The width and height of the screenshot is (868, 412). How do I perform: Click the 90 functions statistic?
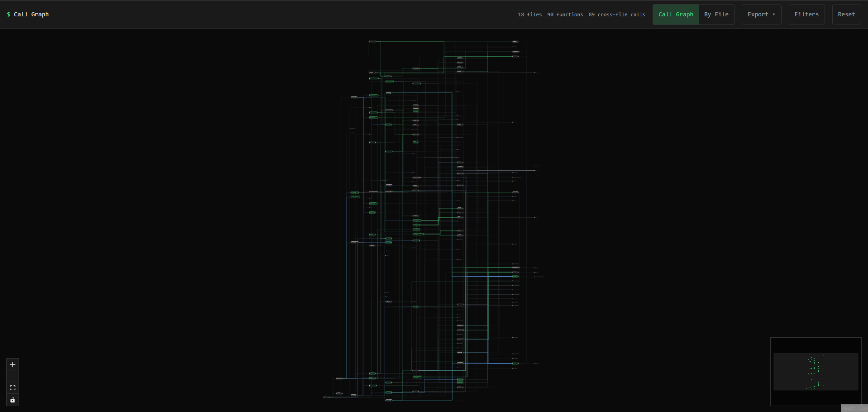pyautogui.click(x=565, y=14)
